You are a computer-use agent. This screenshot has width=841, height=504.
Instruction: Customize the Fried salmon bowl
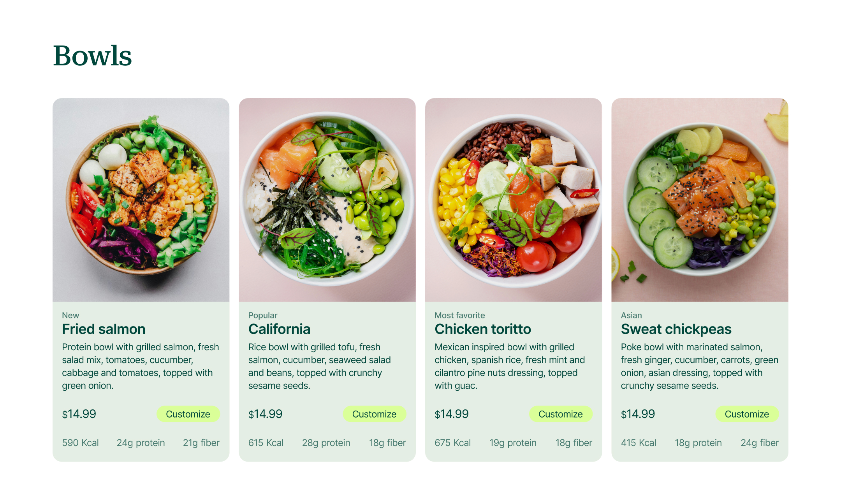(x=188, y=414)
